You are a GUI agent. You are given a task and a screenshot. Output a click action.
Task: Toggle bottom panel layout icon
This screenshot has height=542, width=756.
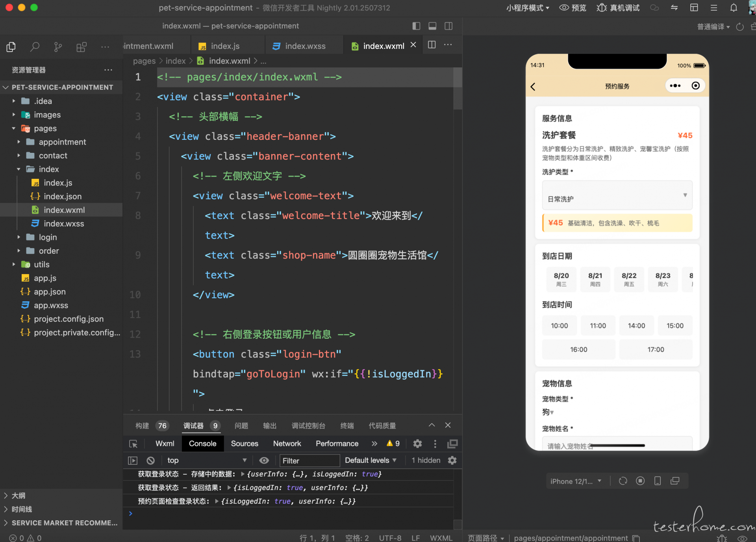pyautogui.click(x=432, y=26)
